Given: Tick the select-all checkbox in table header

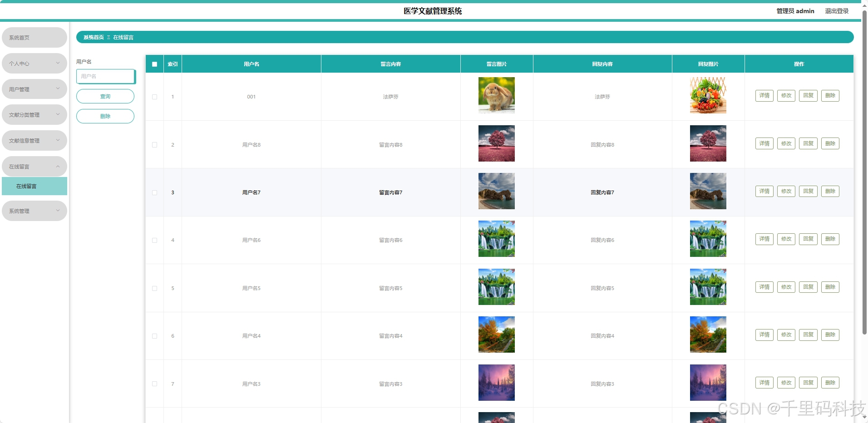Looking at the screenshot, I should click(154, 64).
